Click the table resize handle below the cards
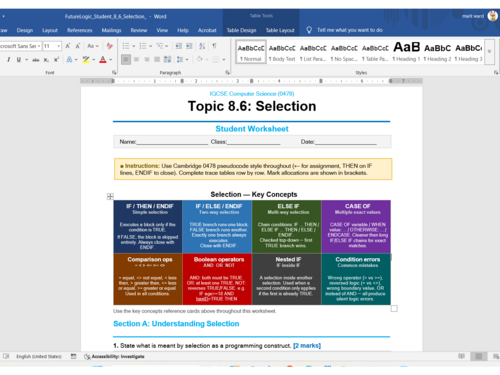 pyautogui.click(x=394, y=309)
